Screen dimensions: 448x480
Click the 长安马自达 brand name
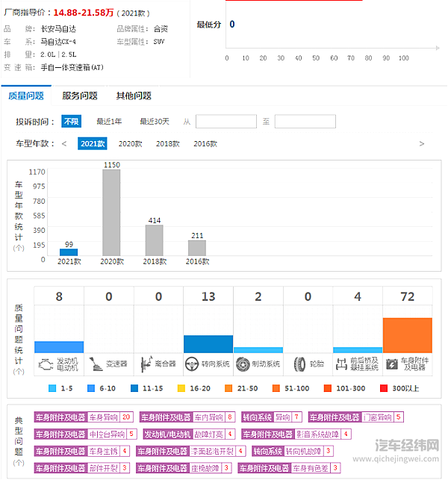pyautogui.click(x=58, y=29)
